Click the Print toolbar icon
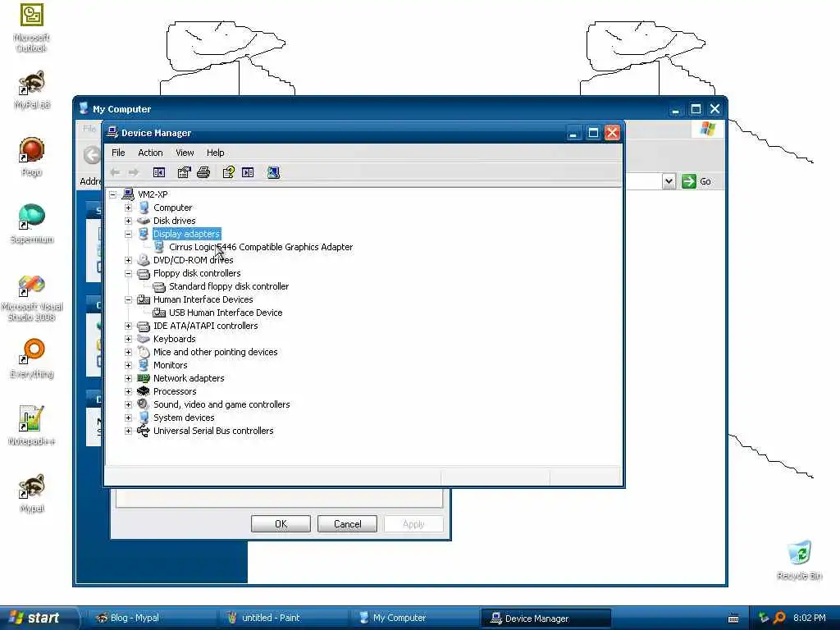This screenshot has width=840, height=630. pos(203,172)
